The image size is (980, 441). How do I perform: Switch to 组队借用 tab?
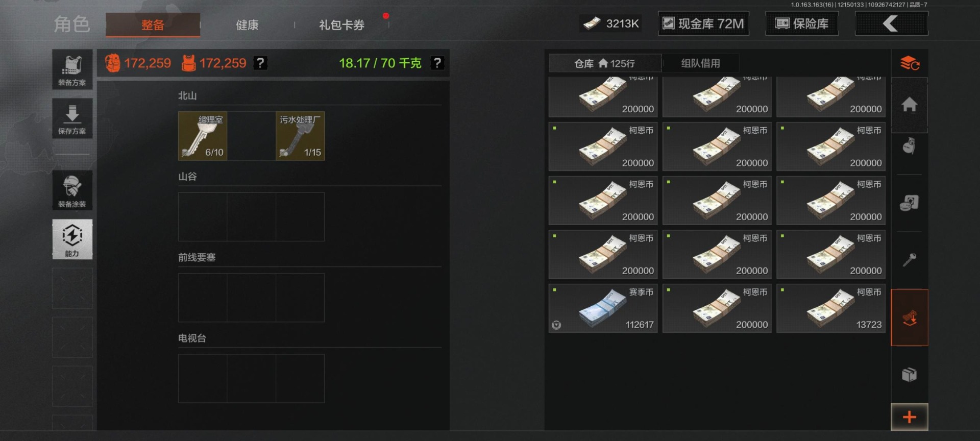pos(700,63)
